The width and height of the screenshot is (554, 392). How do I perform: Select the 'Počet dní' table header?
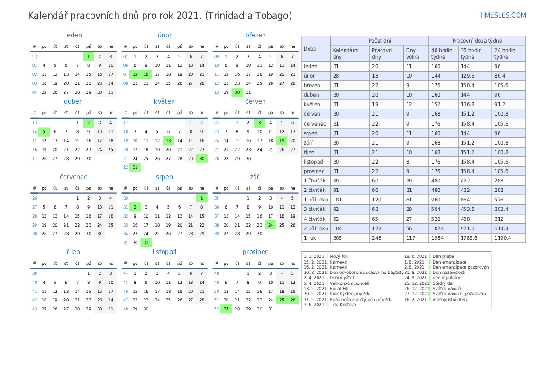click(379, 41)
